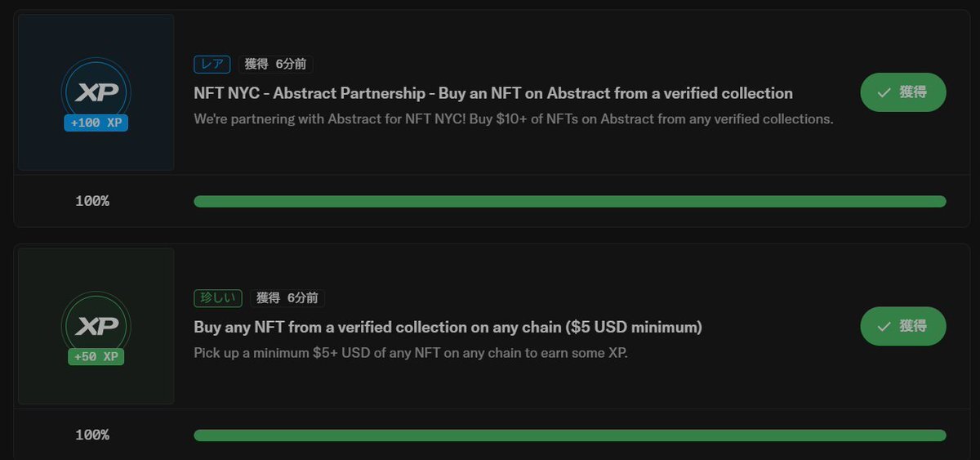This screenshot has width=980, height=460.
Task: Click the green XP emblem of the $5 minimum quest
Action: [x=96, y=326]
